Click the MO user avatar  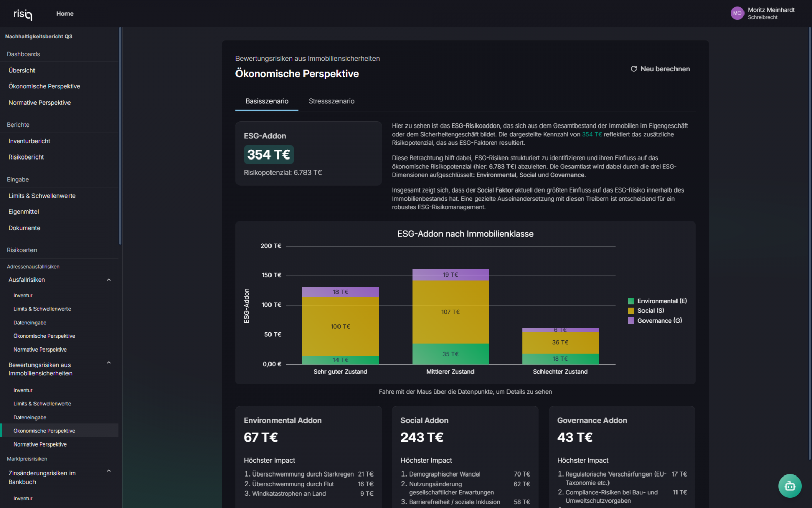coord(737,13)
